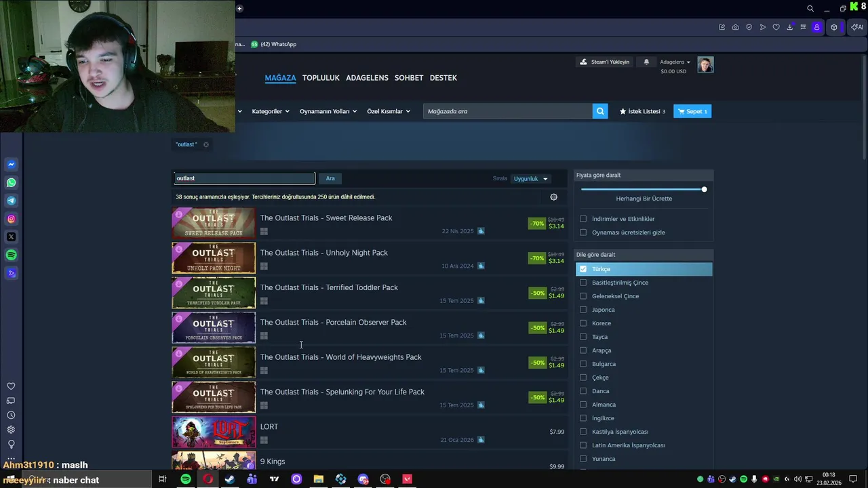Viewport: 868px width, 488px height.
Task: Expand the Kategoriler dropdown menu
Action: point(271,111)
